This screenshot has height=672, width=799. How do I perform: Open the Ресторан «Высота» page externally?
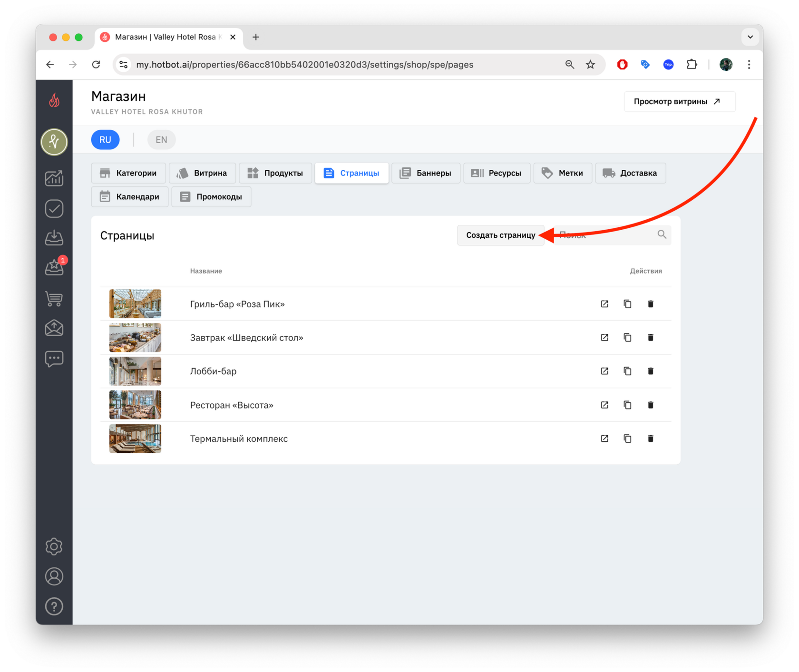pos(604,405)
